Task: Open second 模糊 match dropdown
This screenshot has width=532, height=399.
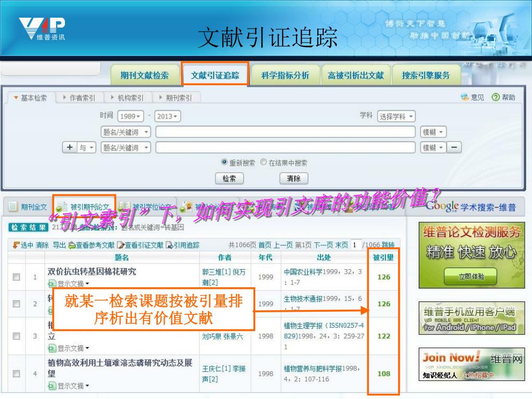Action: tap(433, 148)
